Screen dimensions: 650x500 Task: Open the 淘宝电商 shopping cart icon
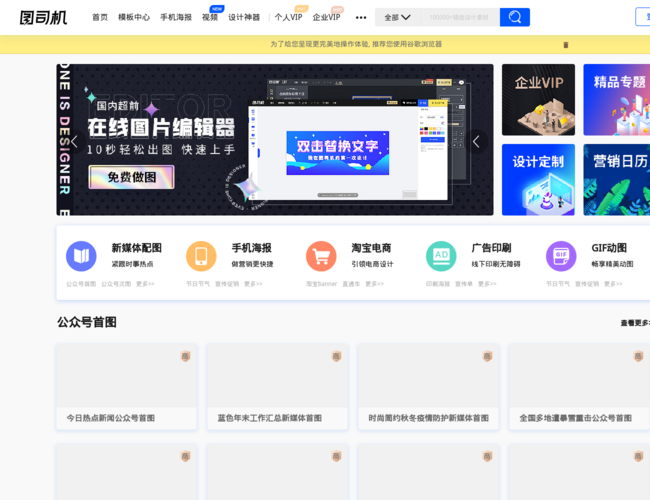coord(321,256)
